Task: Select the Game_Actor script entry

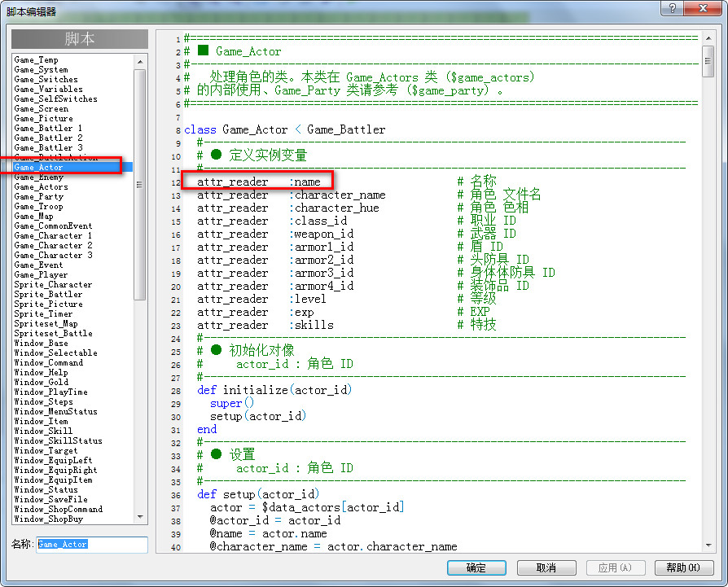Action: pyautogui.click(x=73, y=167)
